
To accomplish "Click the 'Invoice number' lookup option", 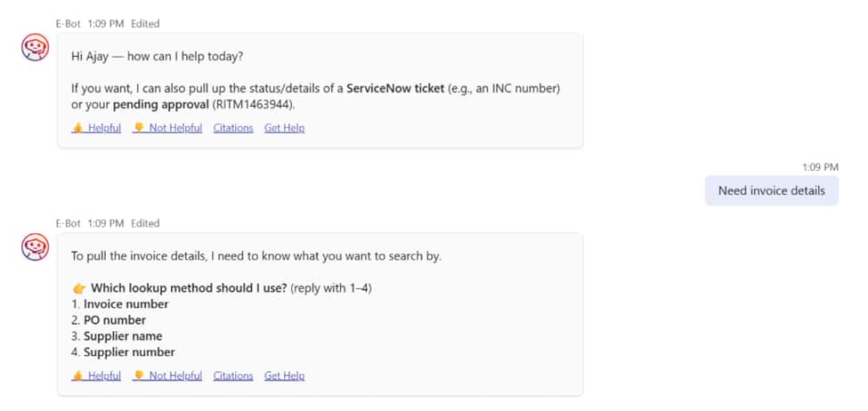I will click(126, 304).
